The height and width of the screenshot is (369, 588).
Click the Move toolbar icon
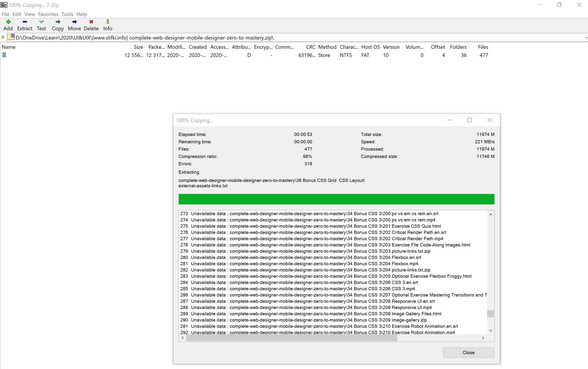[x=74, y=25]
